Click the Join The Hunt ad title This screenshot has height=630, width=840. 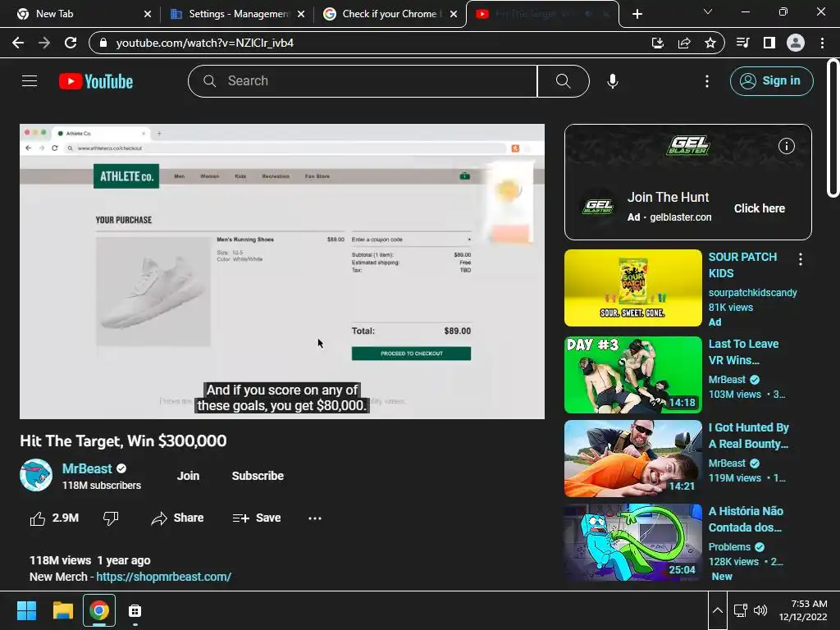(x=668, y=197)
